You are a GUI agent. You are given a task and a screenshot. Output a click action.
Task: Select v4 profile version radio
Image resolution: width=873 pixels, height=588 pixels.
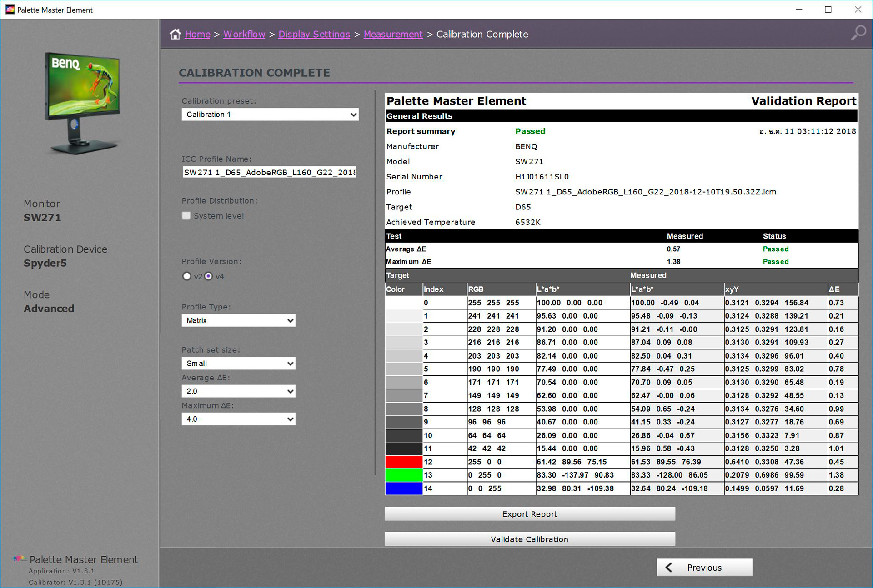coord(208,276)
